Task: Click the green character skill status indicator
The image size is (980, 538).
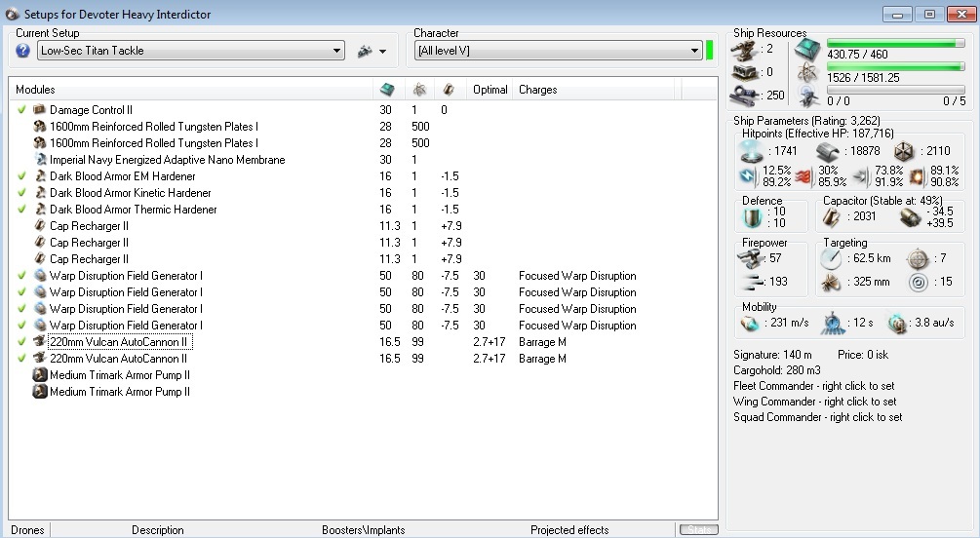Action: (x=709, y=51)
